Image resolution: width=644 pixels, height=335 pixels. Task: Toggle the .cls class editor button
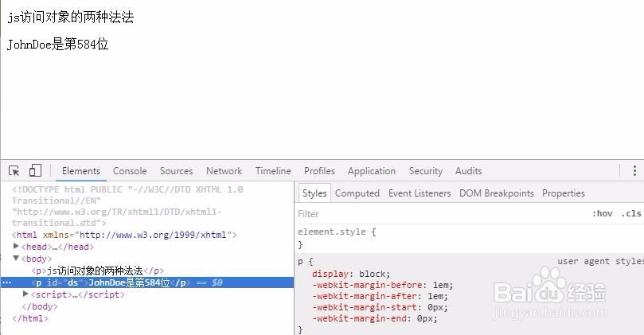point(630,213)
